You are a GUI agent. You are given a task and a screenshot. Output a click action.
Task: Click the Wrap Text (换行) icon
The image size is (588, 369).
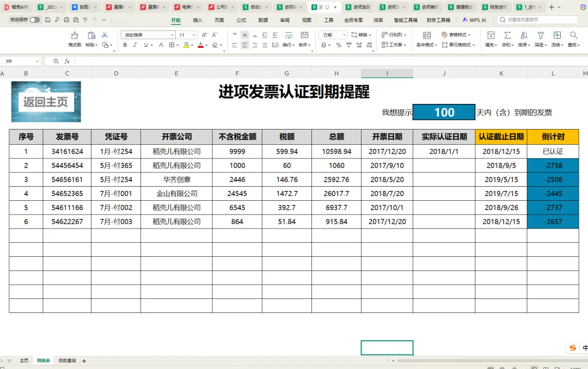click(x=289, y=35)
